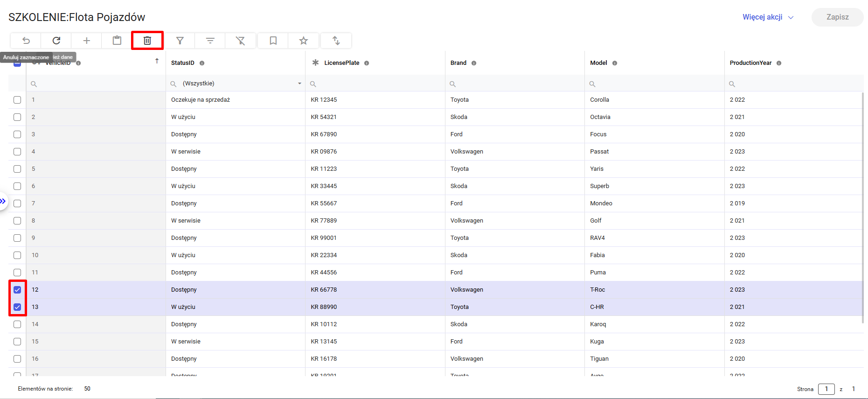Click the clipboard paste toolbar icon

coord(117,41)
